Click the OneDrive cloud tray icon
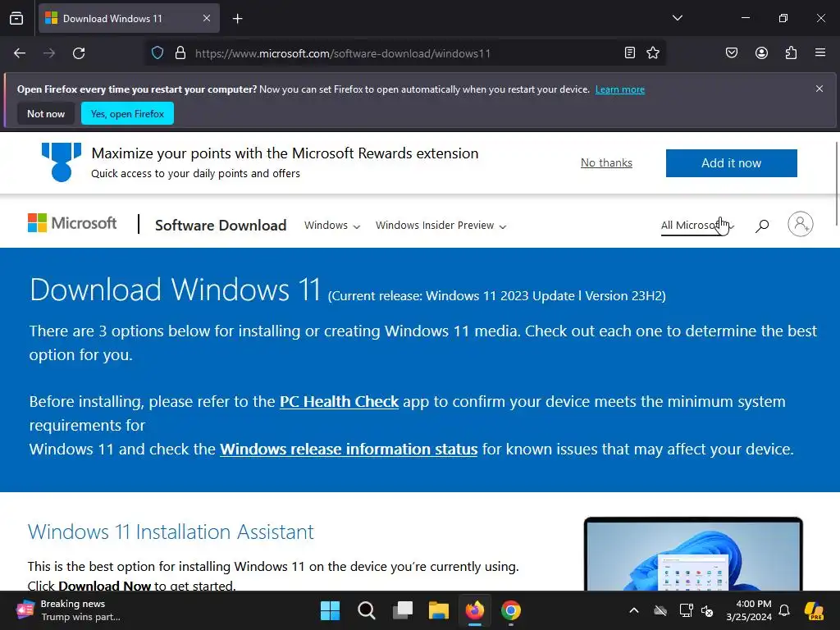The width and height of the screenshot is (840, 630). pyautogui.click(x=660, y=610)
